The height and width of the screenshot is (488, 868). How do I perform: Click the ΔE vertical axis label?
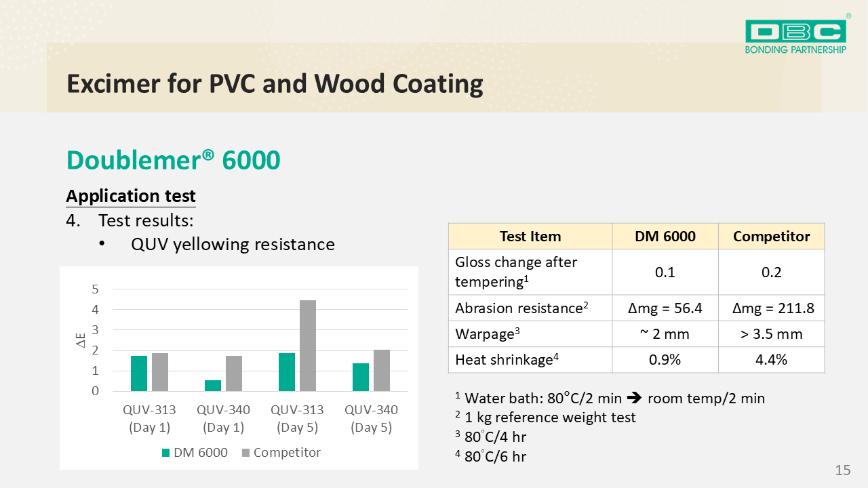tap(80, 340)
